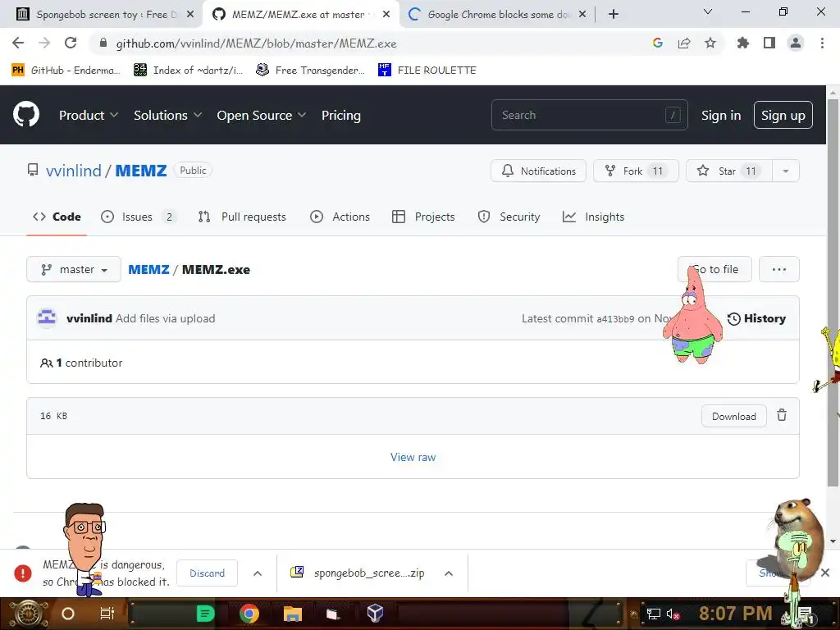Click View raw link
This screenshot has height=630, width=840.
point(413,457)
